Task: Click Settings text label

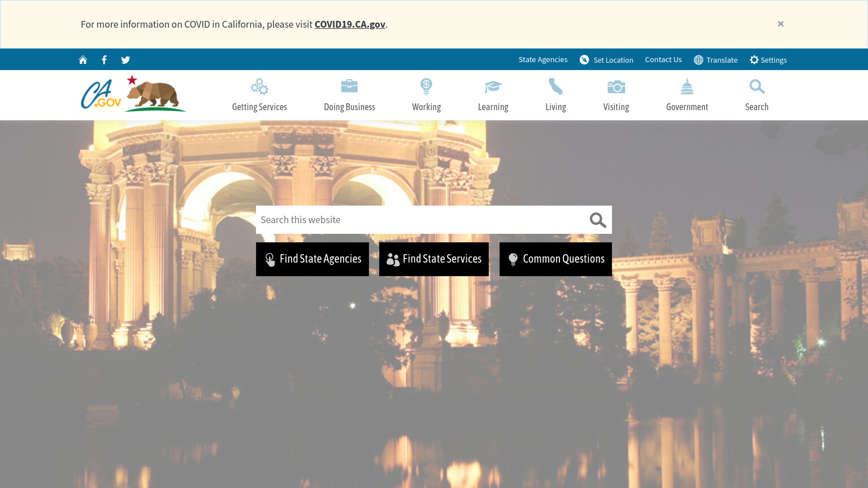Action: [774, 60]
